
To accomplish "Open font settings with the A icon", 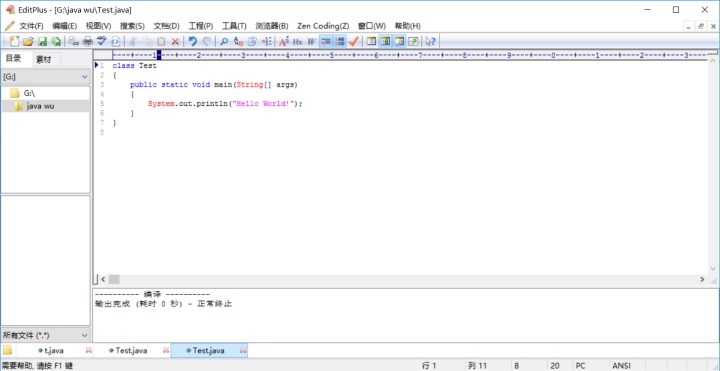I will tap(284, 41).
